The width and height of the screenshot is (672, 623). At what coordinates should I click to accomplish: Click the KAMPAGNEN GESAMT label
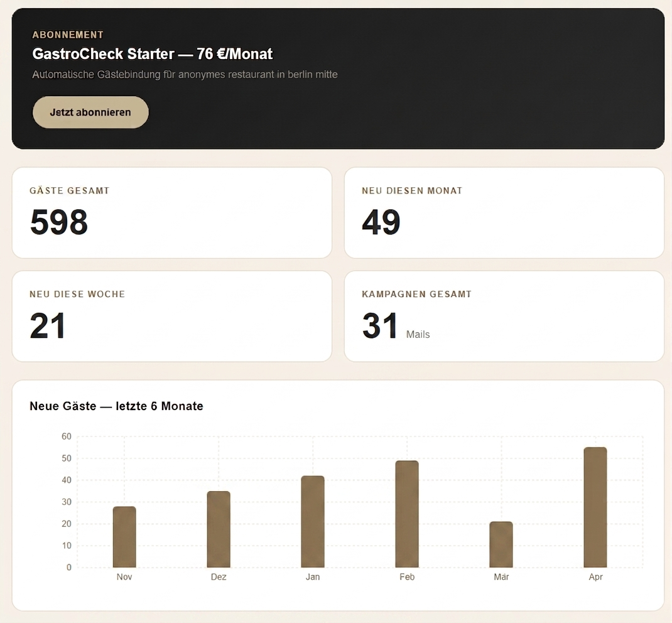(416, 294)
